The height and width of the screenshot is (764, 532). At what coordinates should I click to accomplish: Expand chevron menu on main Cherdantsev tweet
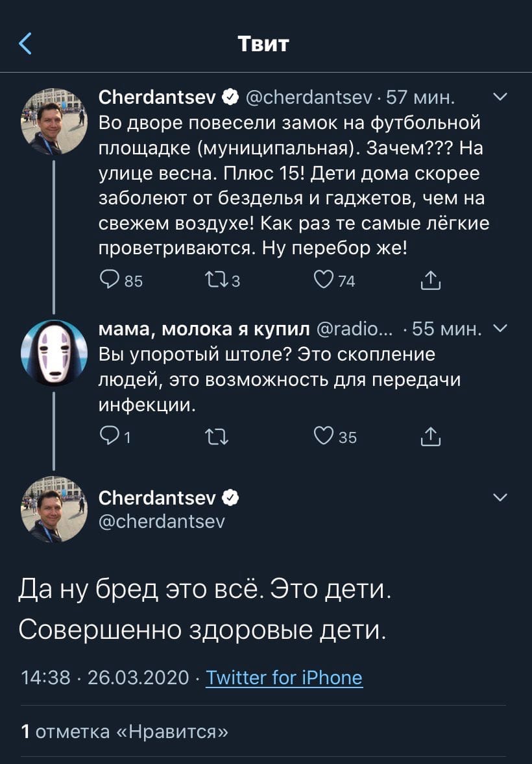click(x=500, y=497)
